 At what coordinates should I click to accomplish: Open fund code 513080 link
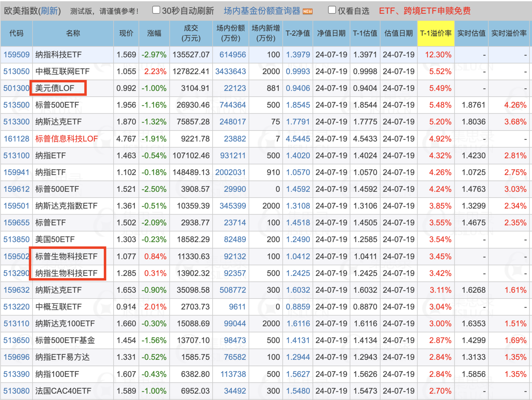pos(16,391)
